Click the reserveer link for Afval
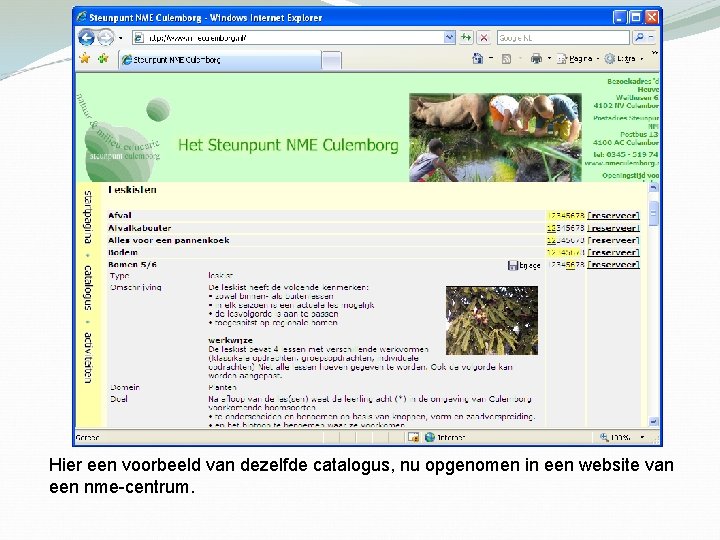Screen dimensions: 720x540 coord(613,216)
